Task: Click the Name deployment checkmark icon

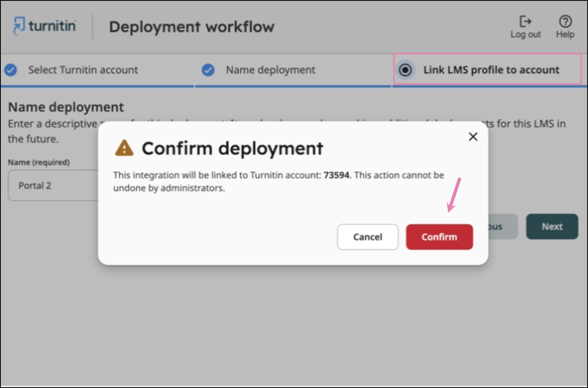Action: (x=208, y=70)
